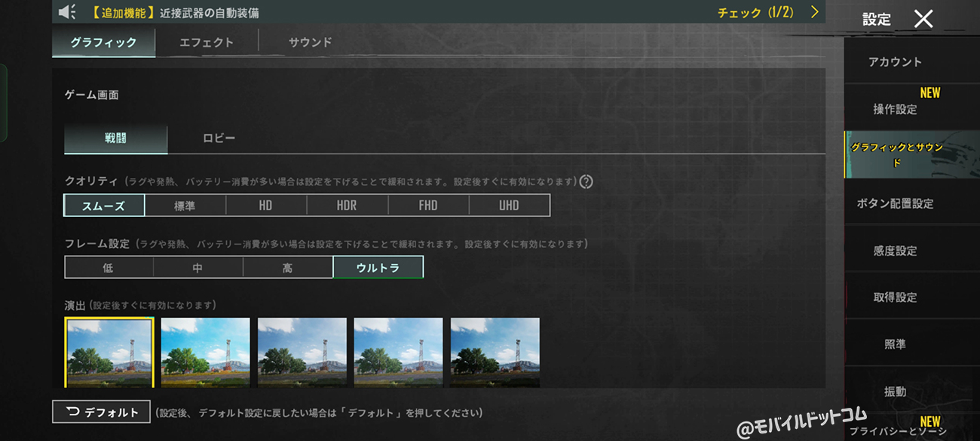Set quality to HDR

coord(348,206)
